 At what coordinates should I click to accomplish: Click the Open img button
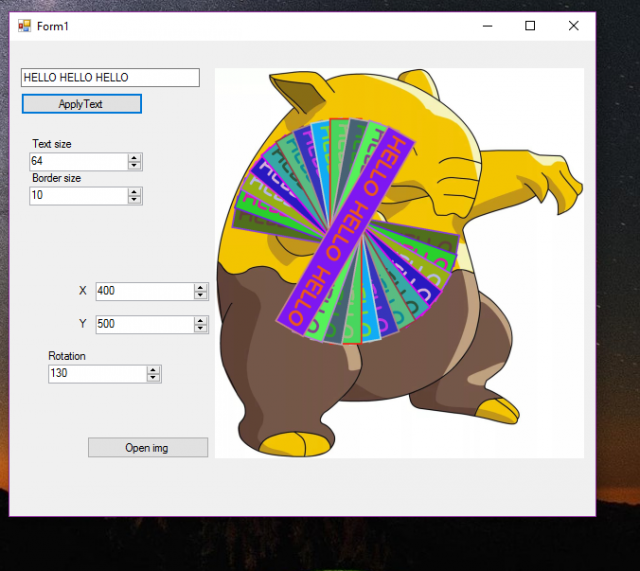[x=148, y=447]
